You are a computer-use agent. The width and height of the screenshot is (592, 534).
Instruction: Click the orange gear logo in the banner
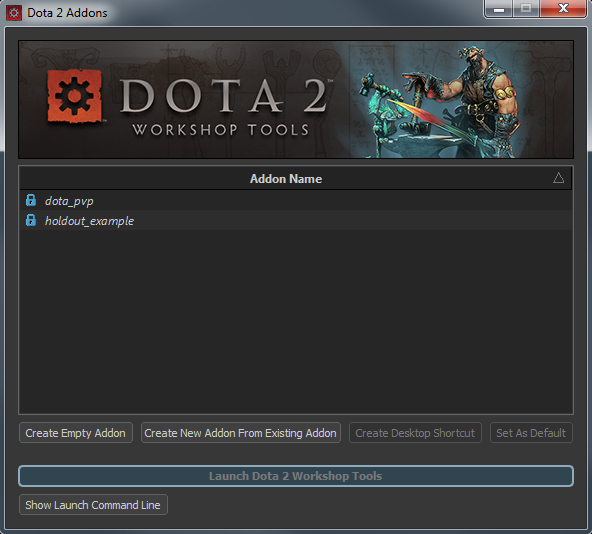point(74,96)
